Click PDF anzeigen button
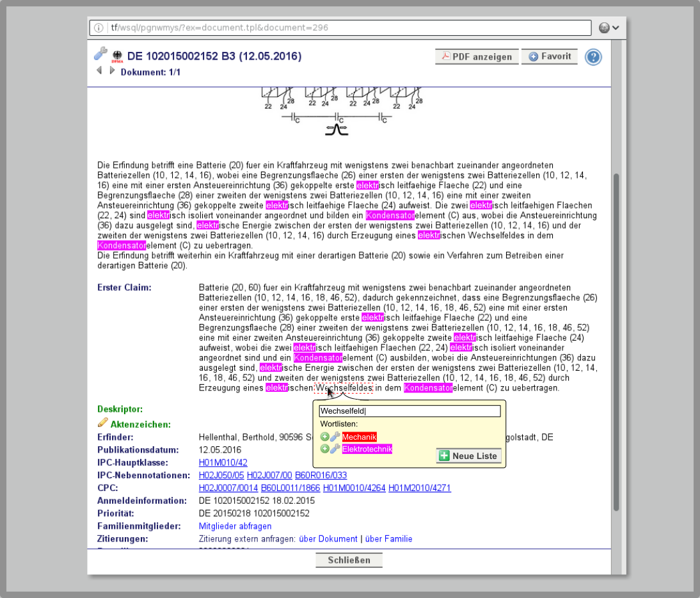 point(477,57)
